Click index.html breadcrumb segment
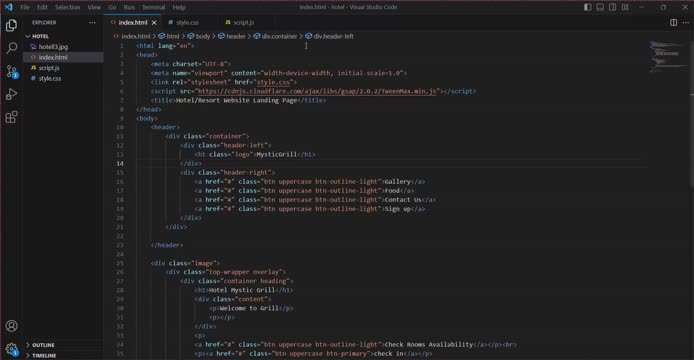 pos(136,36)
